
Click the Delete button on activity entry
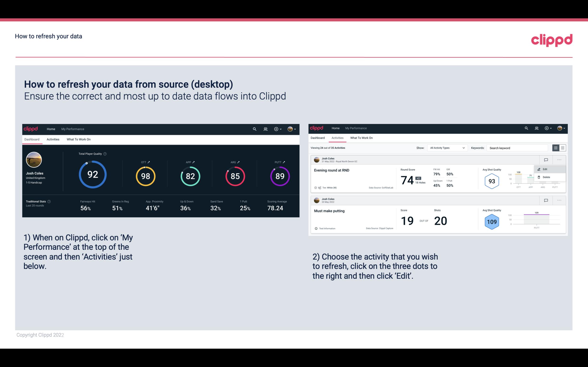[546, 177]
